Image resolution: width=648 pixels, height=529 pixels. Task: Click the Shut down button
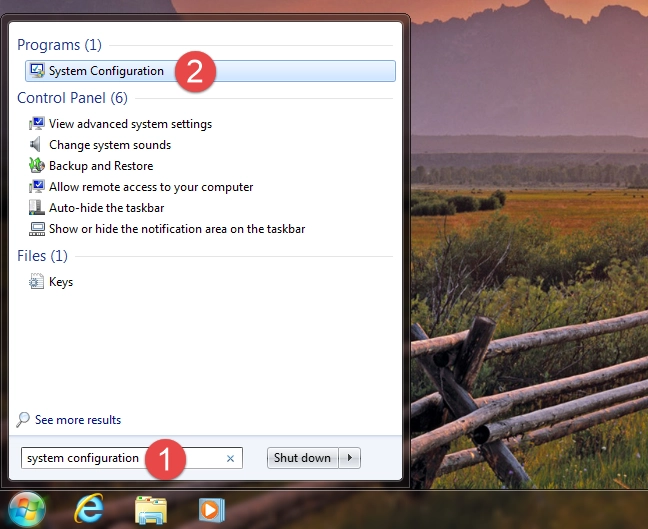tap(303, 458)
